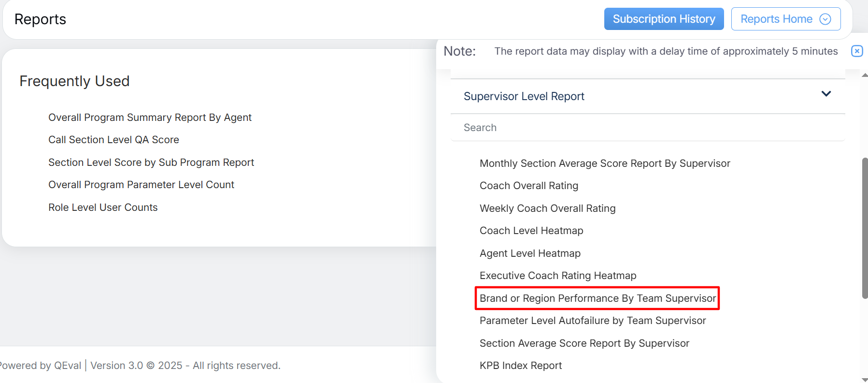This screenshot has height=383, width=868.
Task: Open the Reports Home dropdown
Action: click(x=785, y=19)
